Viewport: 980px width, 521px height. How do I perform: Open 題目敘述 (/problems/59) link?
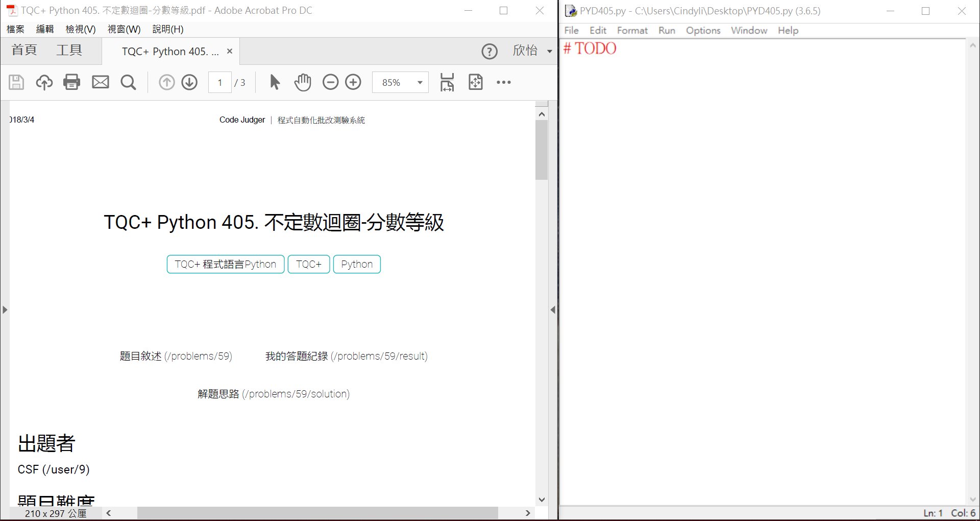click(x=176, y=356)
